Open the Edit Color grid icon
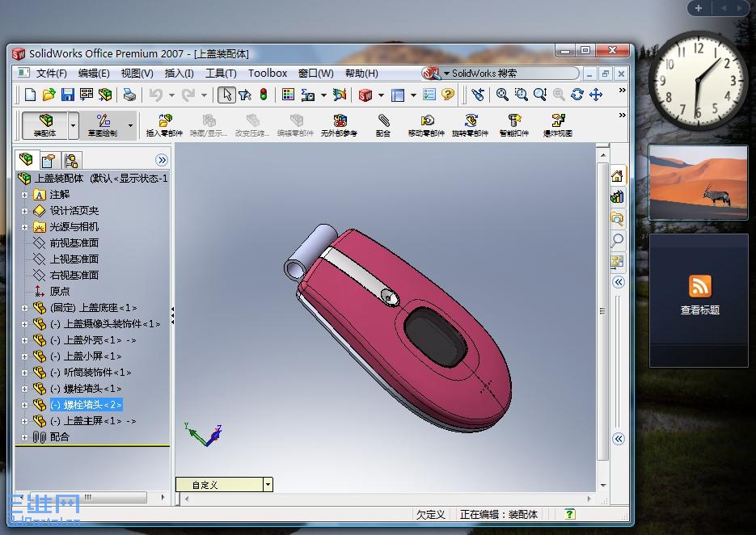Image resolution: width=756 pixels, height=535 pixels. pyautogui.click(x=288, y=95)
